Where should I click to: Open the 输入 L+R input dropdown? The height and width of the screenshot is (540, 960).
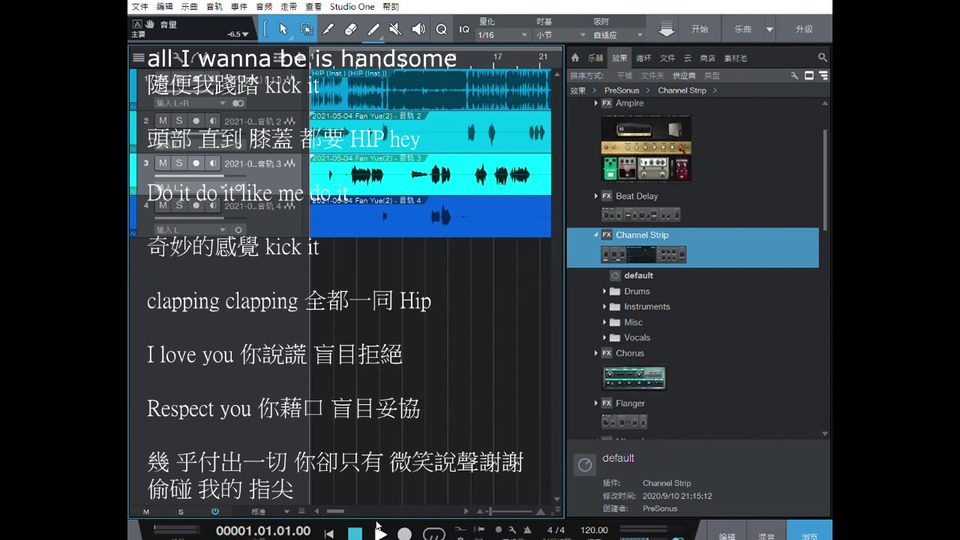pos(190,103)
